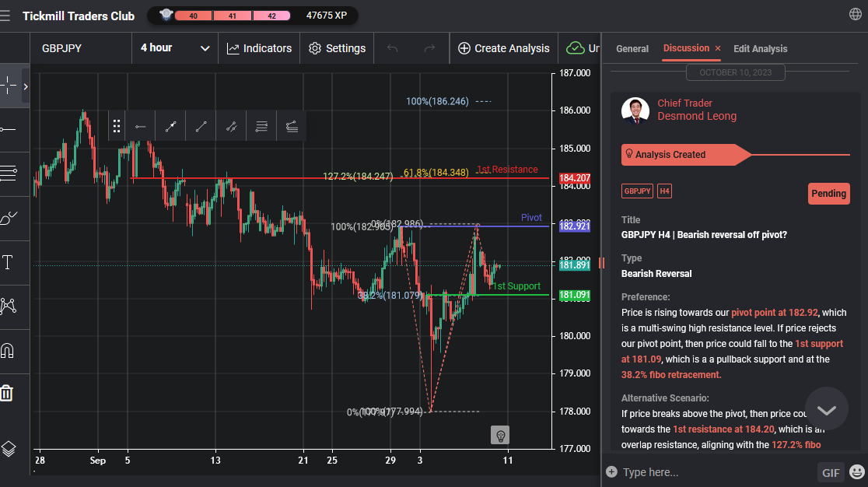Click the panel resize handle beside chart
Screen dimensions: 868x487
click(x=602, y=263)
